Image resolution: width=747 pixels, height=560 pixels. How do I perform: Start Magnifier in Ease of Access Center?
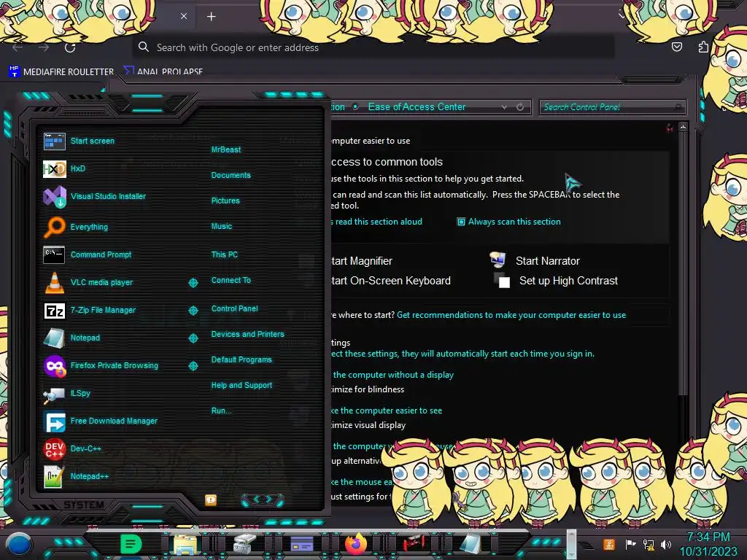coord(362,261)
